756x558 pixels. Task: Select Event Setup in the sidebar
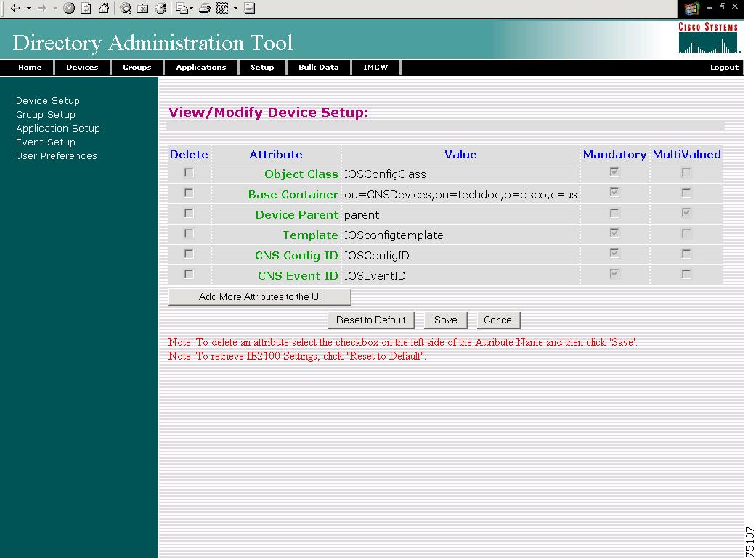46,142
